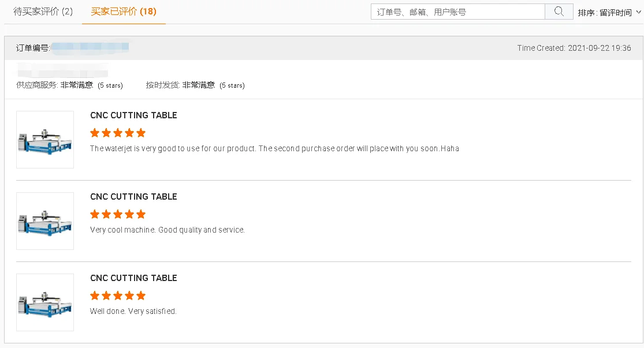Screen dimensions: 644x348
Task: Type in the order number search field
Action: [457, 12]
